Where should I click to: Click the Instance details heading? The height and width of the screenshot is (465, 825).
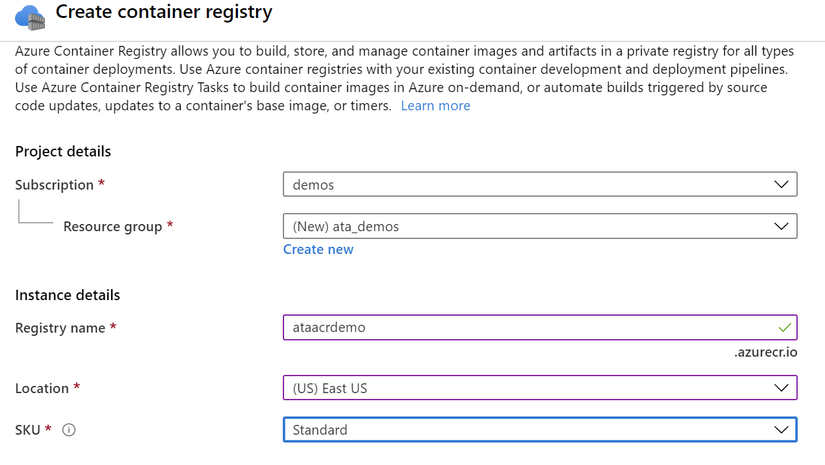pos(67,295)
